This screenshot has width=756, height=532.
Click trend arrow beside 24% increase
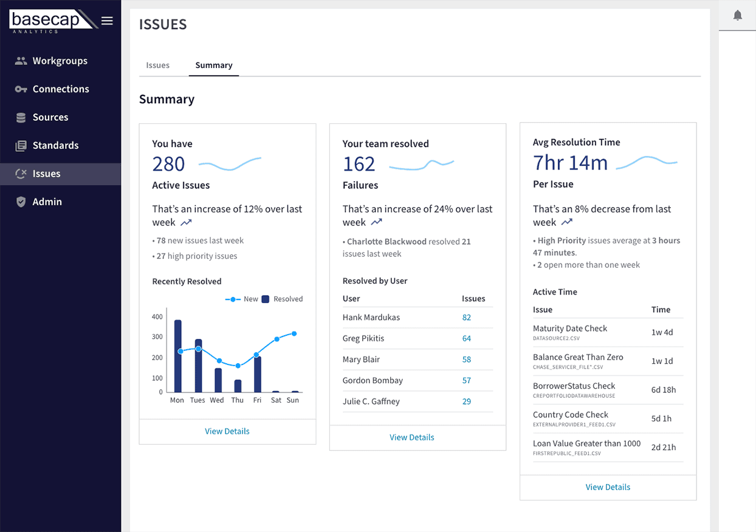pyautogui.click(x=377, y=223)
